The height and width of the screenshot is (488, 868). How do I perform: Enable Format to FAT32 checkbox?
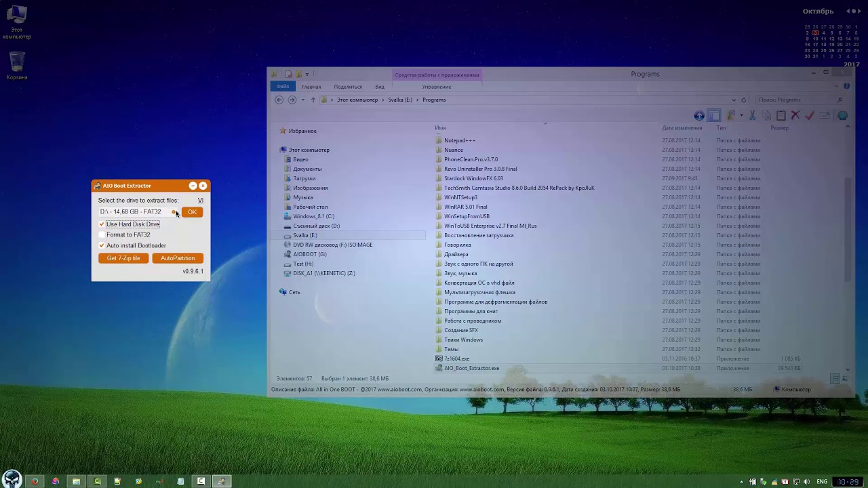pos(102,235)
